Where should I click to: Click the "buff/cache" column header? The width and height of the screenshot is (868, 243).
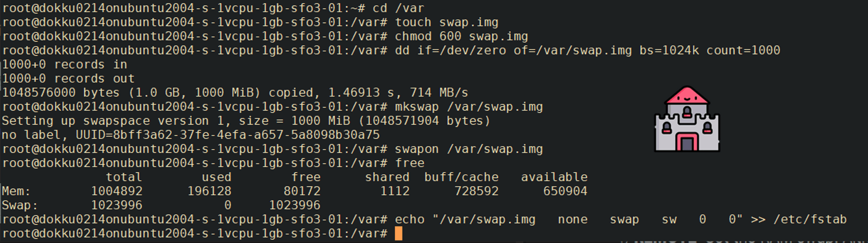(461, 177)
